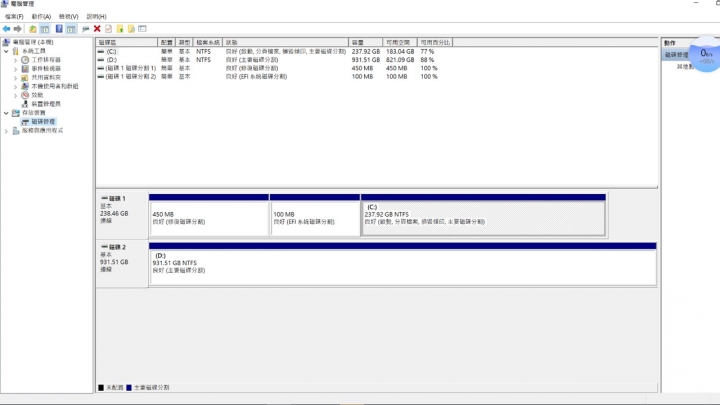Screen dimensions: 720x405
Task: Sort by the 容量 column header
Action: point(366,42)
